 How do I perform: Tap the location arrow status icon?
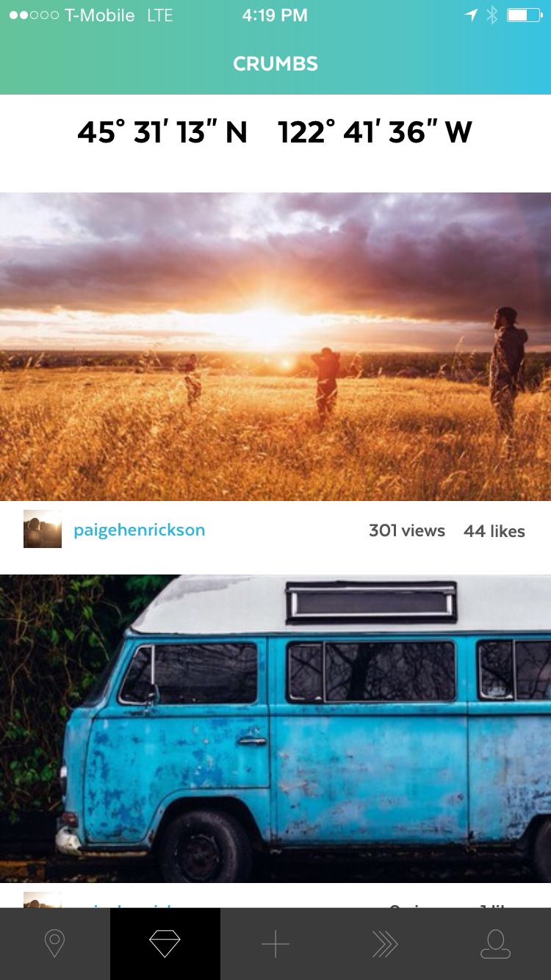(471, 15)
